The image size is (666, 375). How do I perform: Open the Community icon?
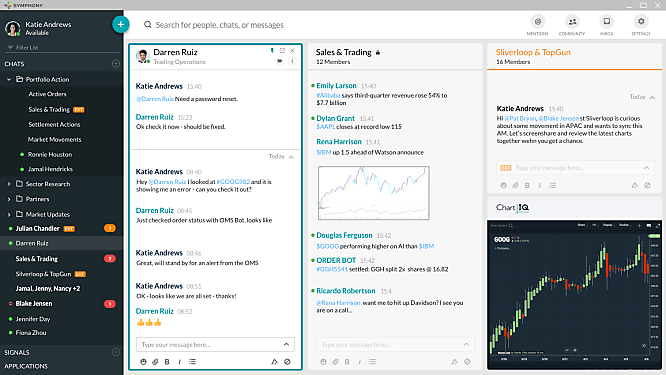pos(572,21)
